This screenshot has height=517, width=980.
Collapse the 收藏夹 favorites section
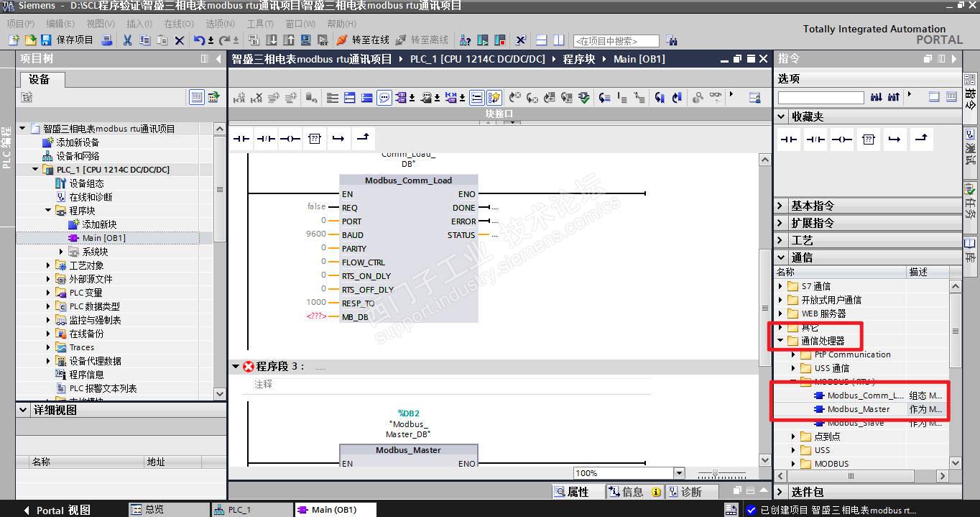[x=782, y=116]
